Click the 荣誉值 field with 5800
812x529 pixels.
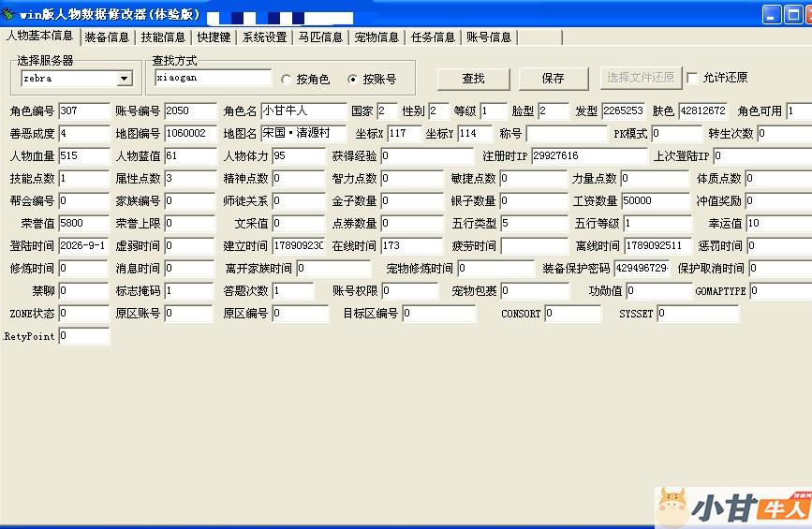click(84, 224)
